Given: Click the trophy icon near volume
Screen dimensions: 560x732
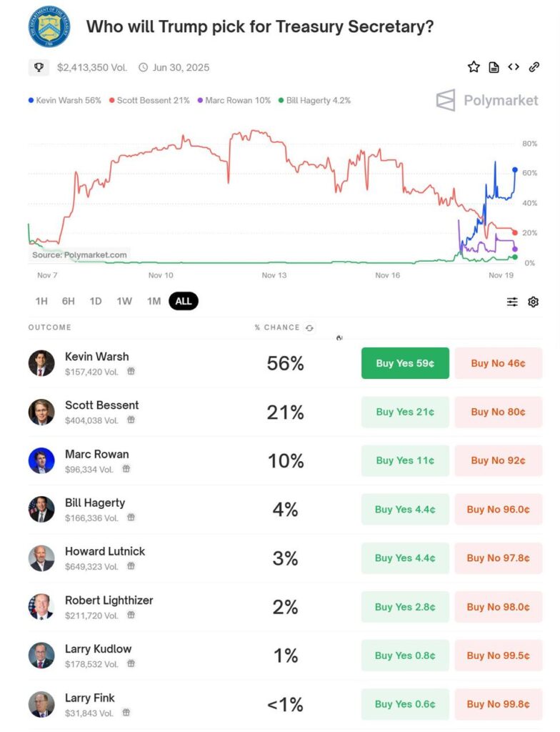Looking at the screenshot, I should [x=39, y=67].
